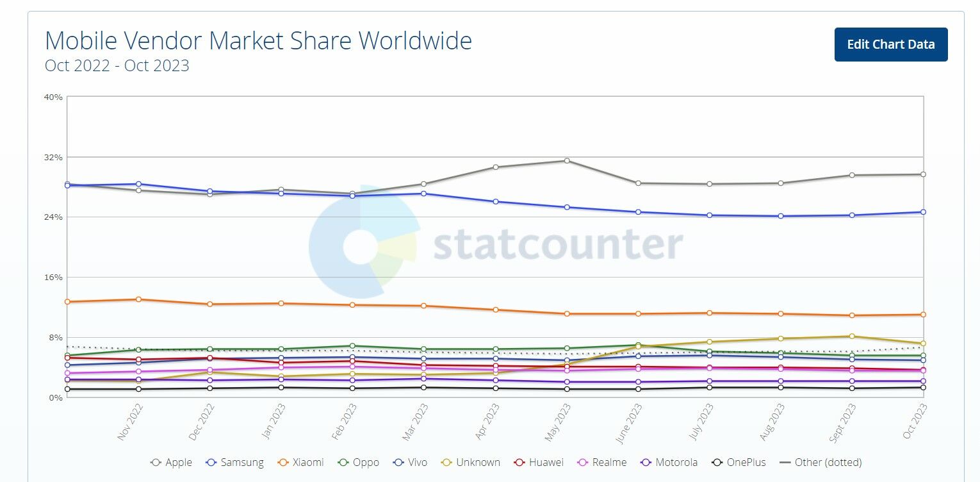Screen dimensions: 980x482
Task: Click Xiaomi's Nov 2022 data point
Action: (x=138, y=299)
